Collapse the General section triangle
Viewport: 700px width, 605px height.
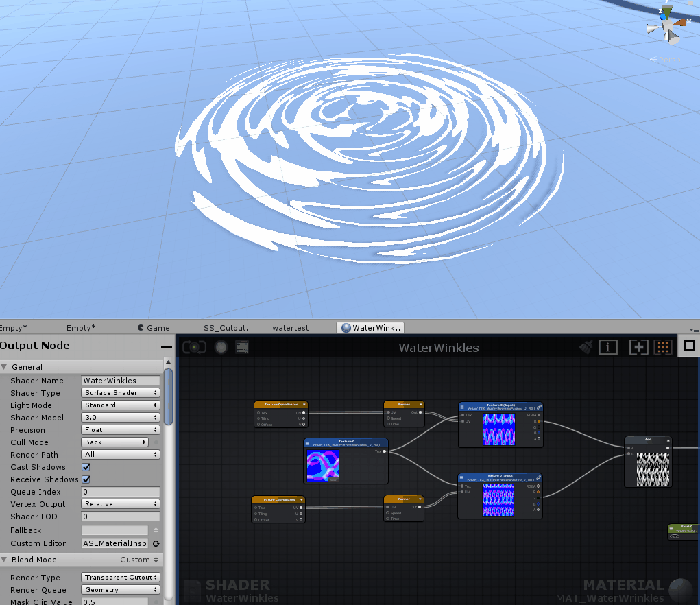pyautogui.click(x=4, y=367)
